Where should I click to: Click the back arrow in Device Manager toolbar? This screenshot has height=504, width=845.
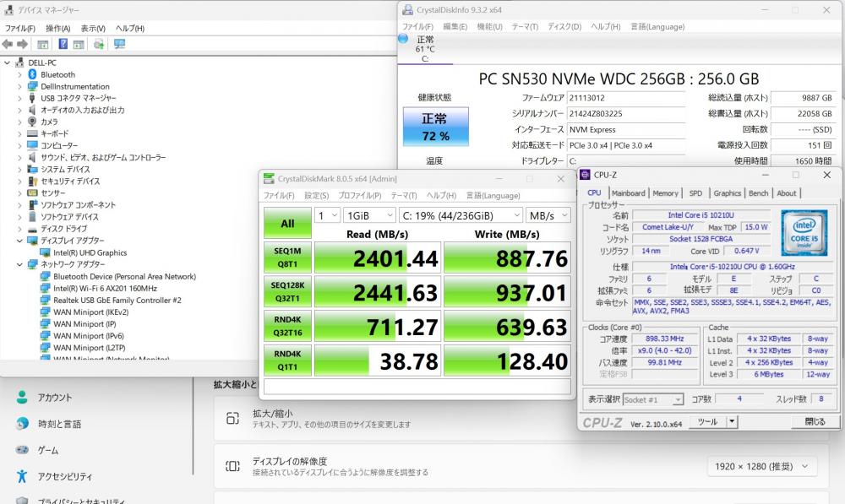(x=8, y=44)
